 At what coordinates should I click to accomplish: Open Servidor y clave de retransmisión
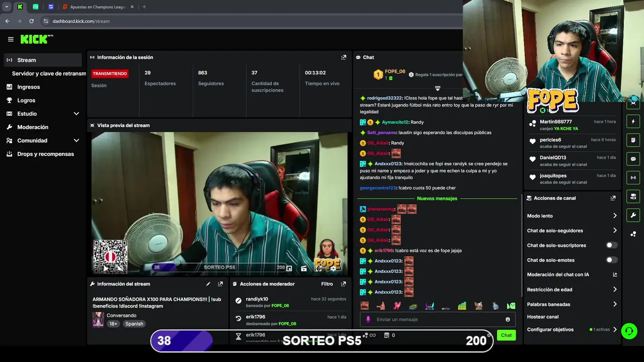click(49, 73)
